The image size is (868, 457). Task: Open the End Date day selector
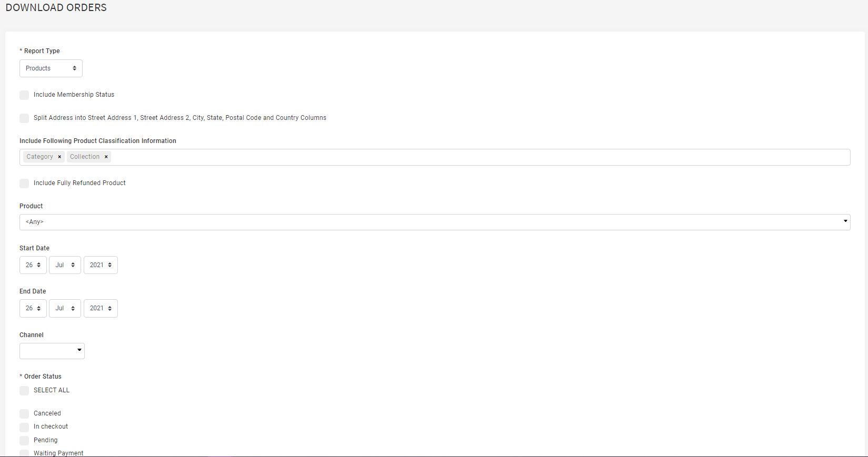tap(33, 308)
